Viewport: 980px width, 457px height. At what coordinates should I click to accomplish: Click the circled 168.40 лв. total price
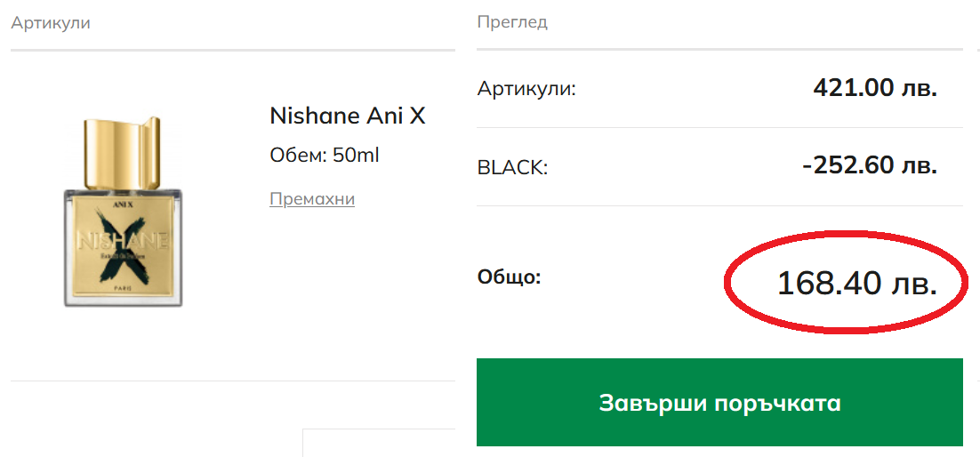point(856,284)
